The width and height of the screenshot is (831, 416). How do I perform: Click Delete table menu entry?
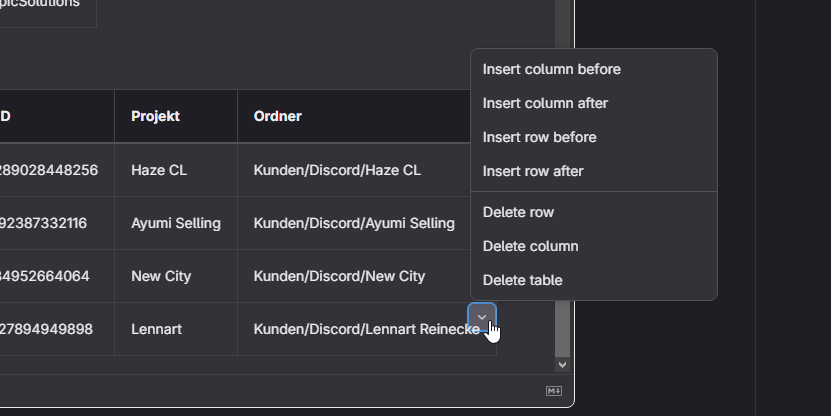[x=522, y=280]
